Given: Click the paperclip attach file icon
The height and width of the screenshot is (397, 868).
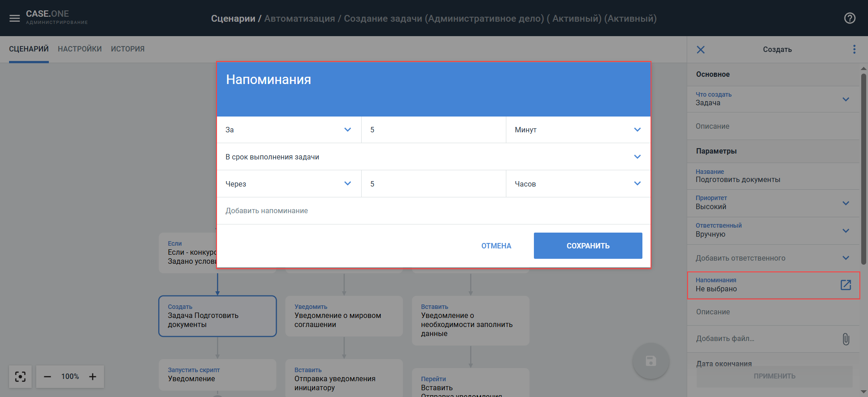Looking at the screenshot, I should [845, 339].
